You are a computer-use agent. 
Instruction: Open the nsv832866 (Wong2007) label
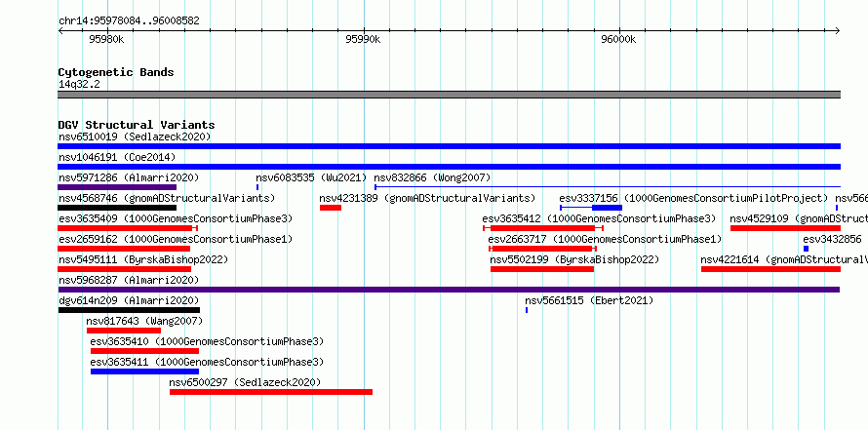pyautogui.click(x=432, y=177)
